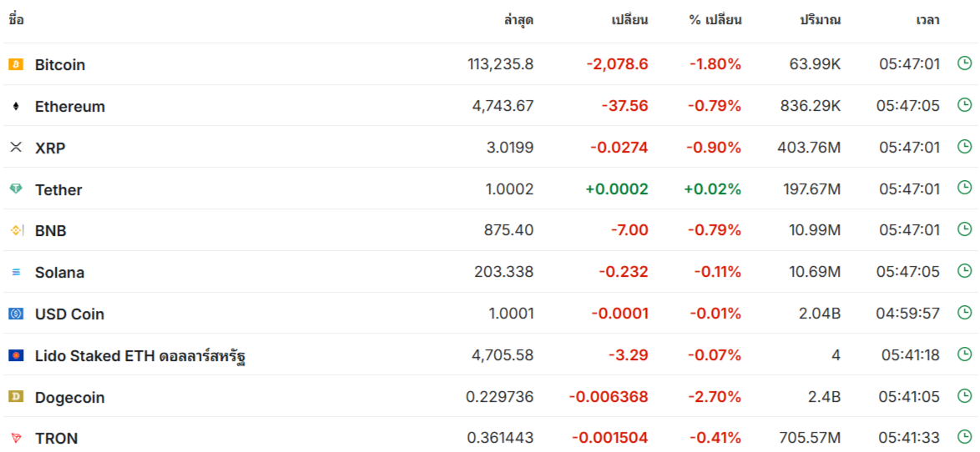Click the Ethereum diamond logo icon
Screen dimensions: 980x452
(x=16, y=106)
